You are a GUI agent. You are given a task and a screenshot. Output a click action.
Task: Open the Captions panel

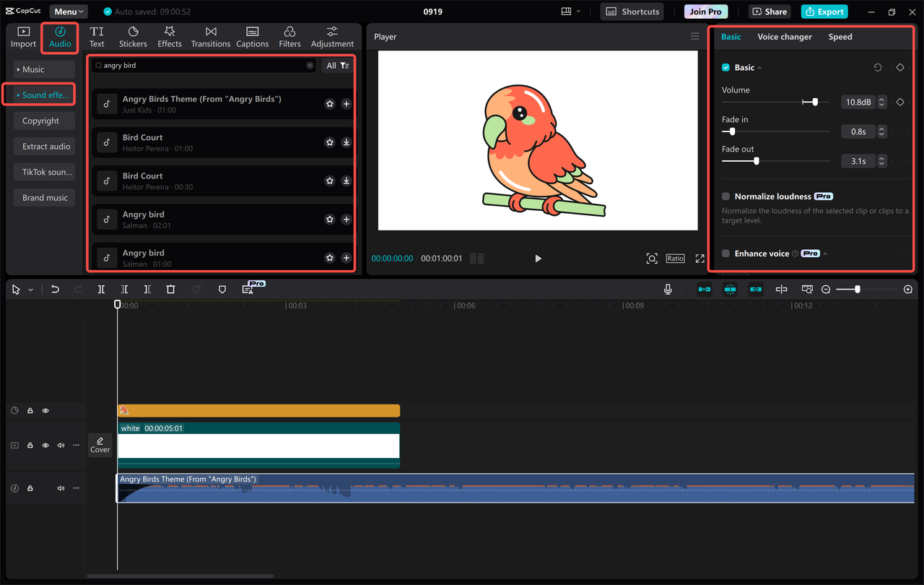tap(252, 37)
